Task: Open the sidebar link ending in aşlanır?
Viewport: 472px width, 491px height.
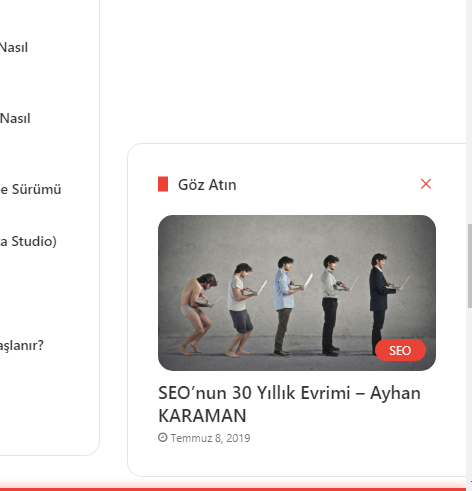Action: click(x=22, y=345)
